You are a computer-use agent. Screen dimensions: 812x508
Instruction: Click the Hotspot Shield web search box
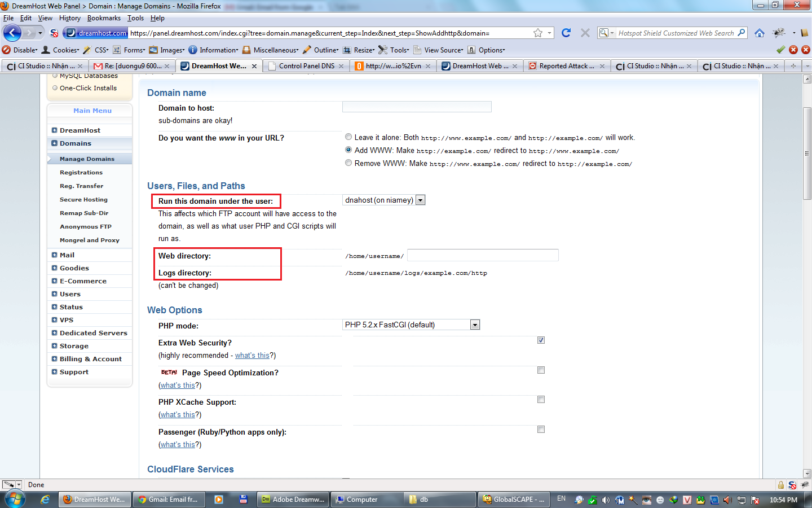[677, 33]
